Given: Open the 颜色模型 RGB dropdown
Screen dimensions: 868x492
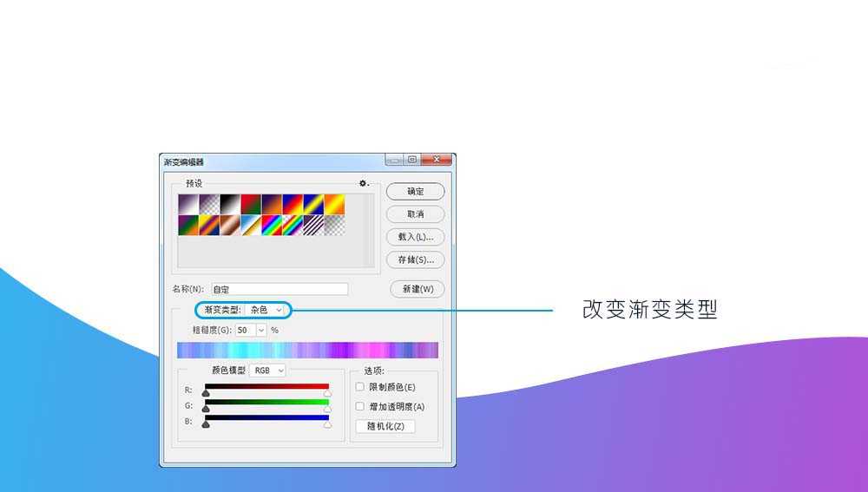Looking at the screenshot, I should point(268,371).
